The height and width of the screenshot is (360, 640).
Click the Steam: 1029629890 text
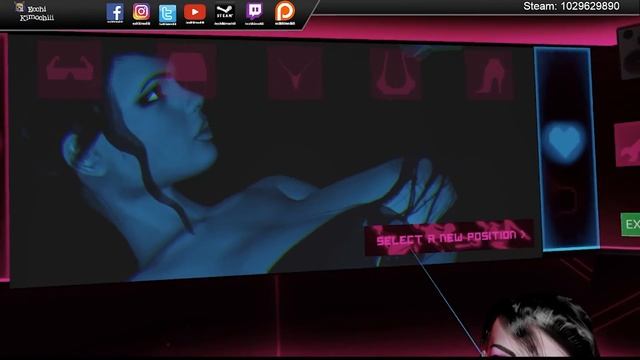click(571, 6)
